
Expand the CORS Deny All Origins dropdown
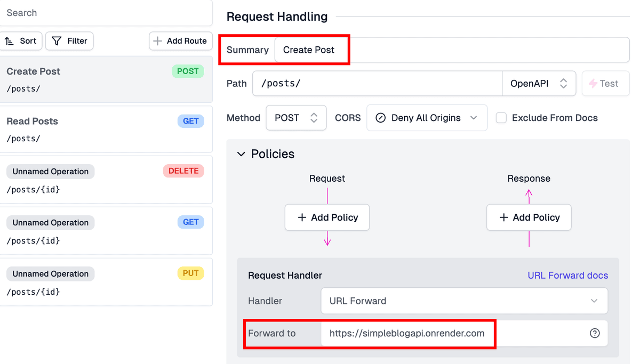pyautogui.click(x=427, y=118)
